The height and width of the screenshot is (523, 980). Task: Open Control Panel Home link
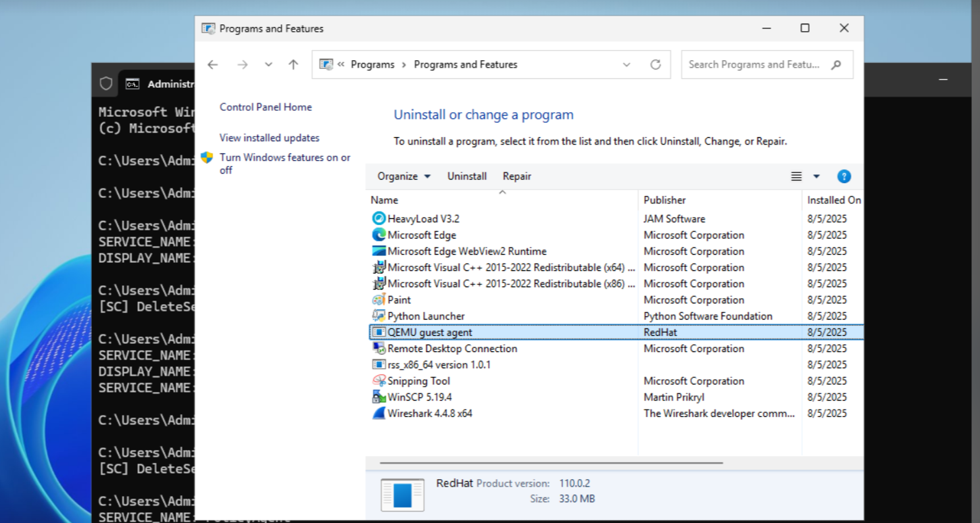click(266, 107)
